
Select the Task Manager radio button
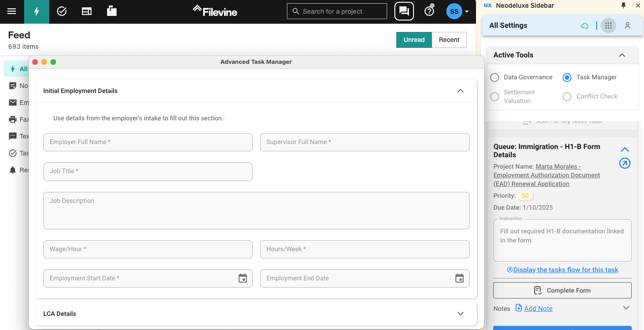pos(567,77)
